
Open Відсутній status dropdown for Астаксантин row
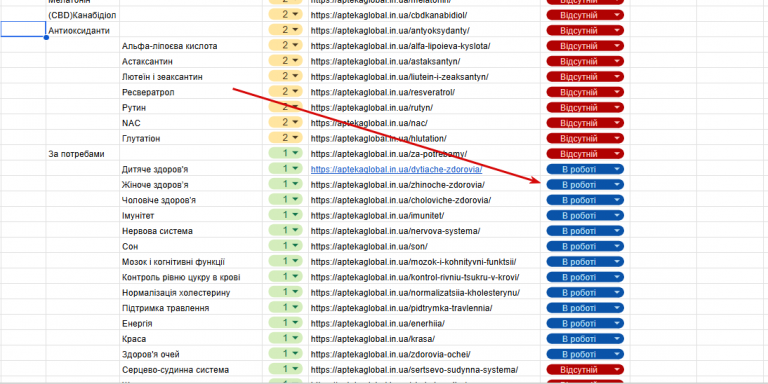585,61
